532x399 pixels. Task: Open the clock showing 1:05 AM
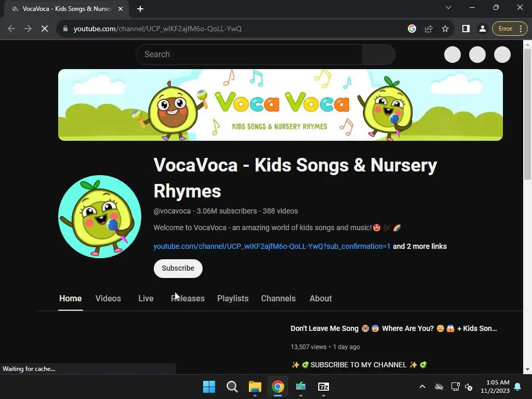[x=495, y=387]
